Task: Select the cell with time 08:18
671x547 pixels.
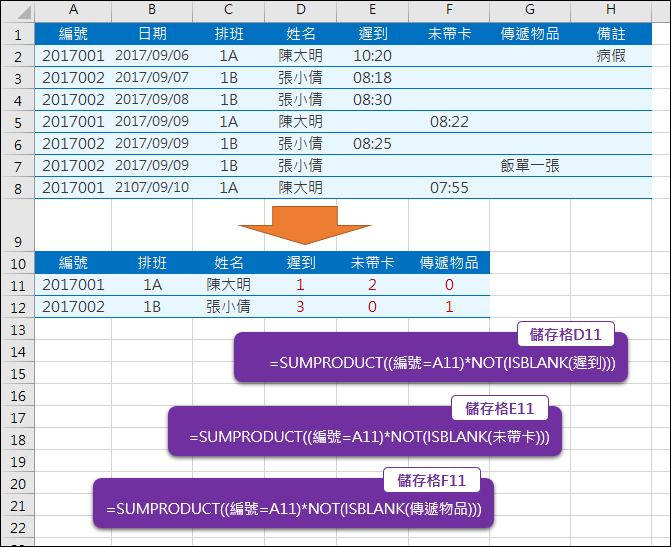Action: point(373,77)
